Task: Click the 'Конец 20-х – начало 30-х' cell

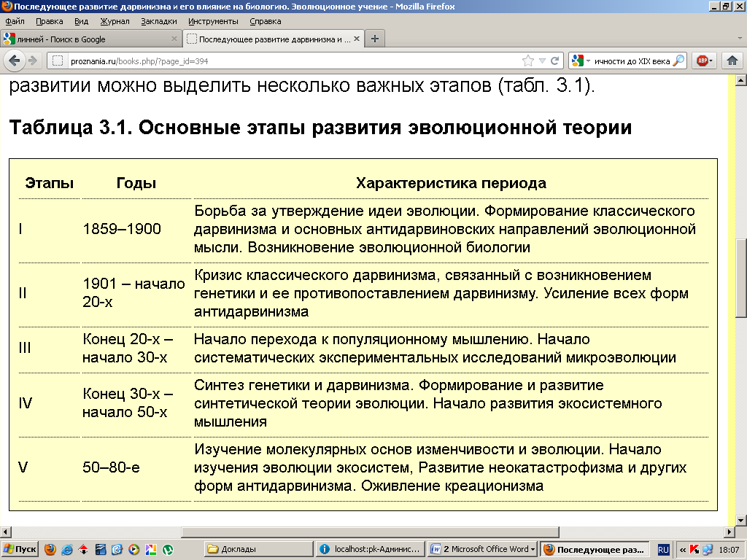Action: click(128, 348)
